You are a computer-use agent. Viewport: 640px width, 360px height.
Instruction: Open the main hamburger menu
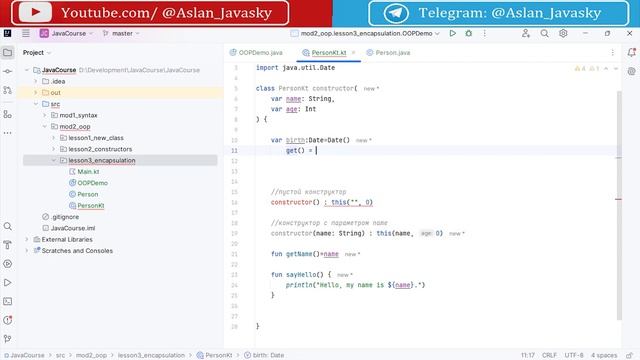coord(26,33)
